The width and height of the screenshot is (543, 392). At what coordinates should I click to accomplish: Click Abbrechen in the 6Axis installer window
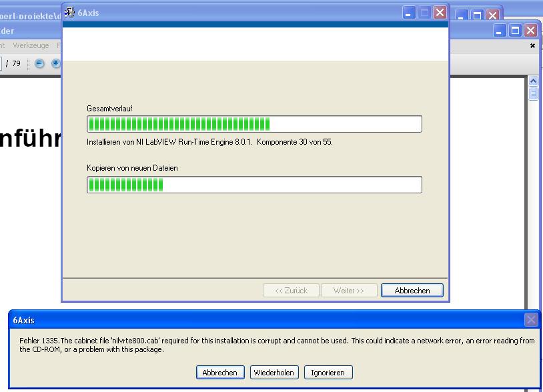[x=412, y=290]
